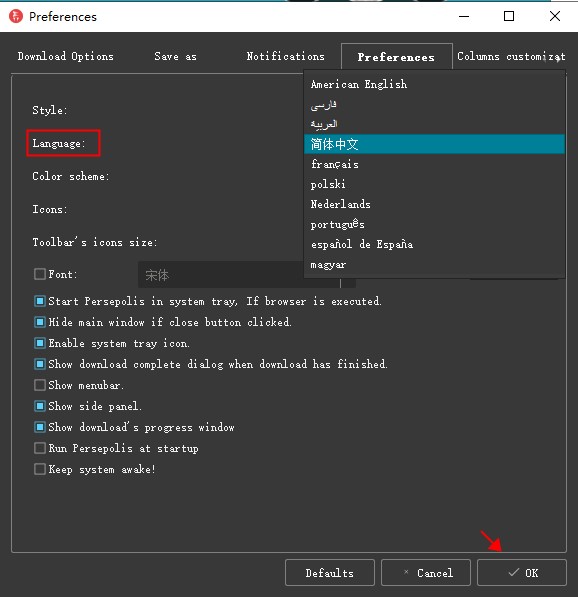Enable Run Persepolis at startup
This screenshot has height=597, width=578.
[40, 448]
